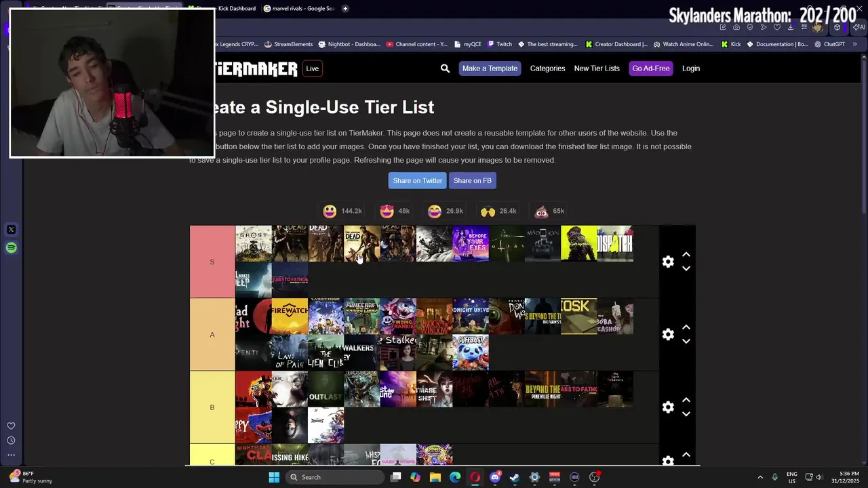Select the Outlast thumbnail in B tier
868x488 pixels.
click(326, 388)
